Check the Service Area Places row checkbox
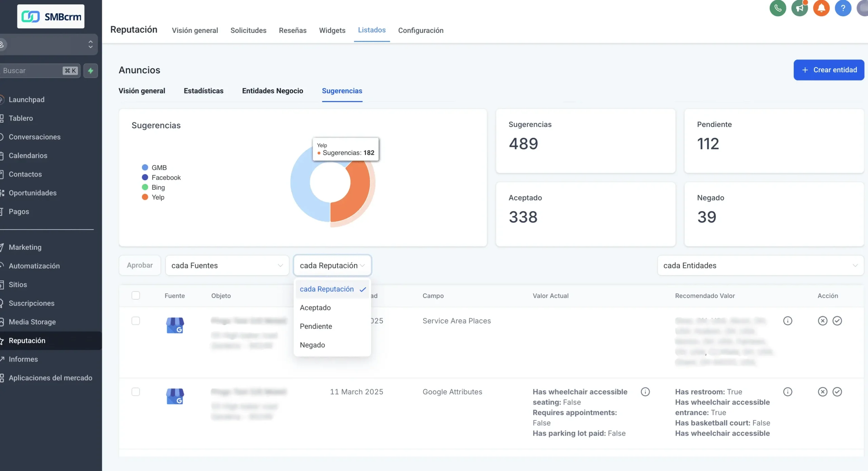 point(136,321)
